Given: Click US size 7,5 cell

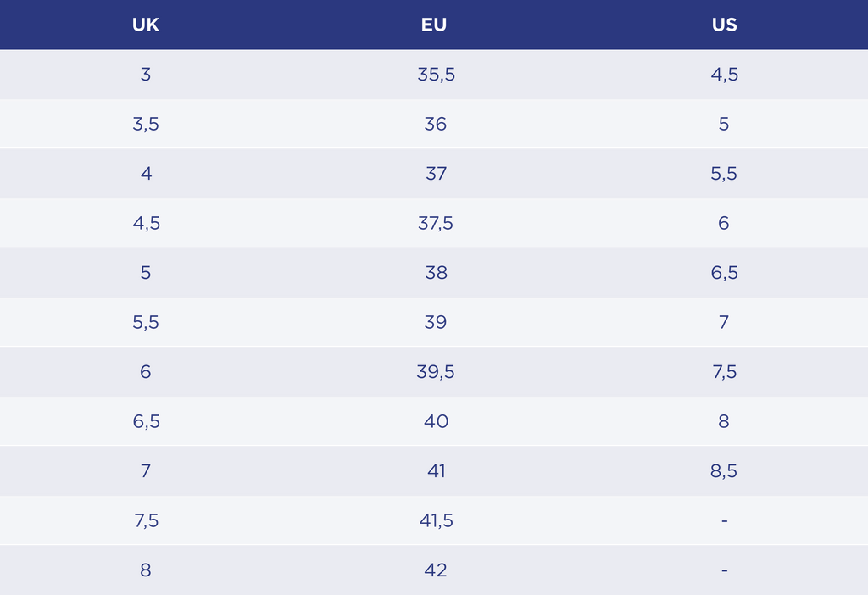Looking at the screenshot, I should (x=725, y=372).
